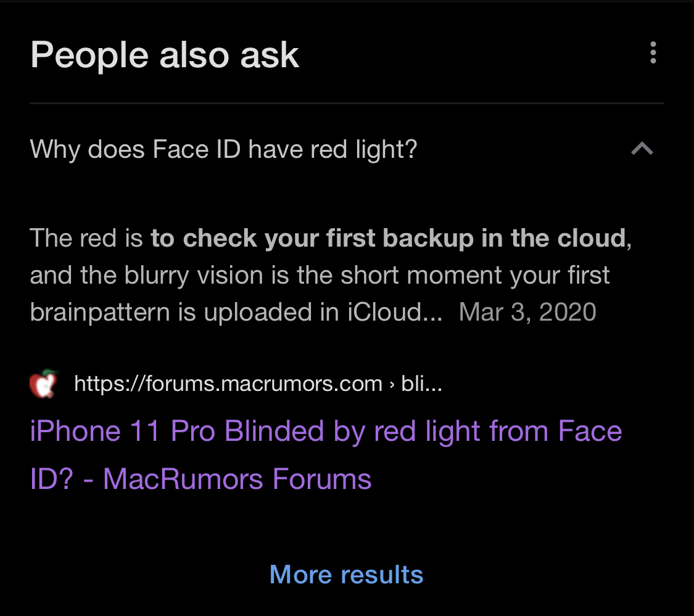
Task: Click the "People also ask" heading
Action: (165, 55)
